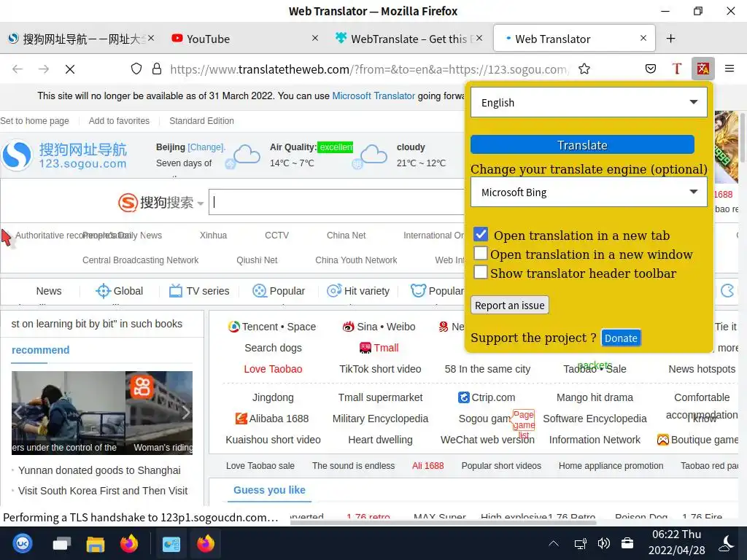Click the horizontal page scrollbar
747x560 pixels.
tap(443, 523)
